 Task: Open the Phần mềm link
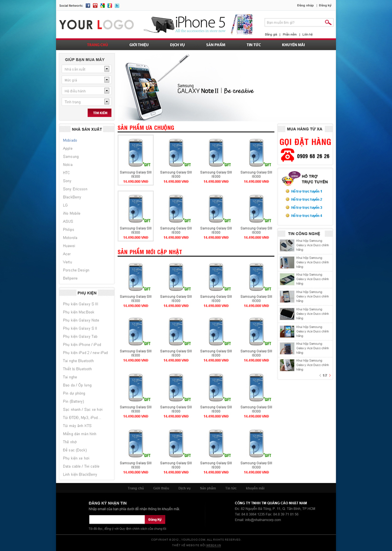coord(290,34)
